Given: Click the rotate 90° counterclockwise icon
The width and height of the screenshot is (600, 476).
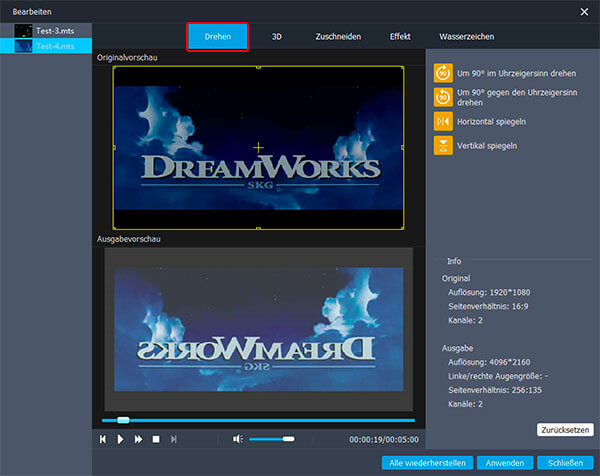Looking at the screenshot, I should click(x=443, y=97).
